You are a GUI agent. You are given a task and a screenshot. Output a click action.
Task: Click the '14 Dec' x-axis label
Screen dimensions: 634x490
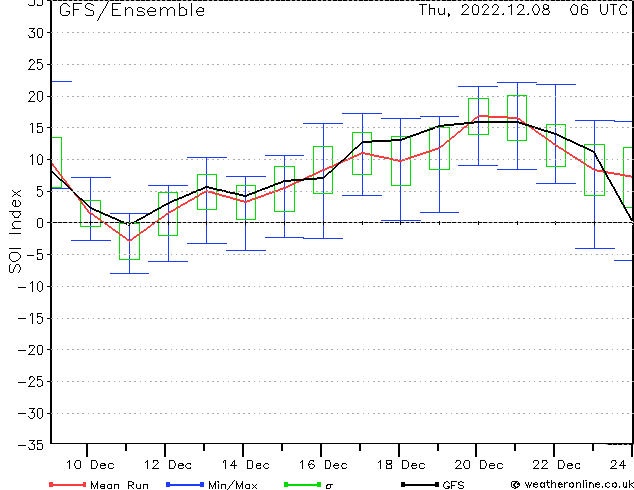[245, 465]
